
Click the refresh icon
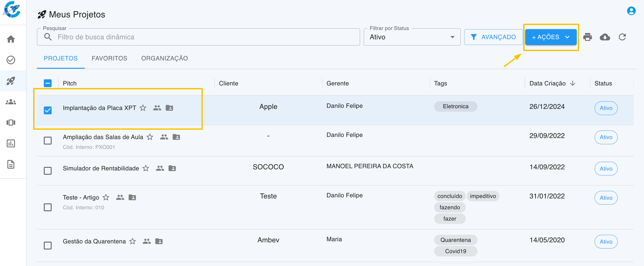[622, 37]
